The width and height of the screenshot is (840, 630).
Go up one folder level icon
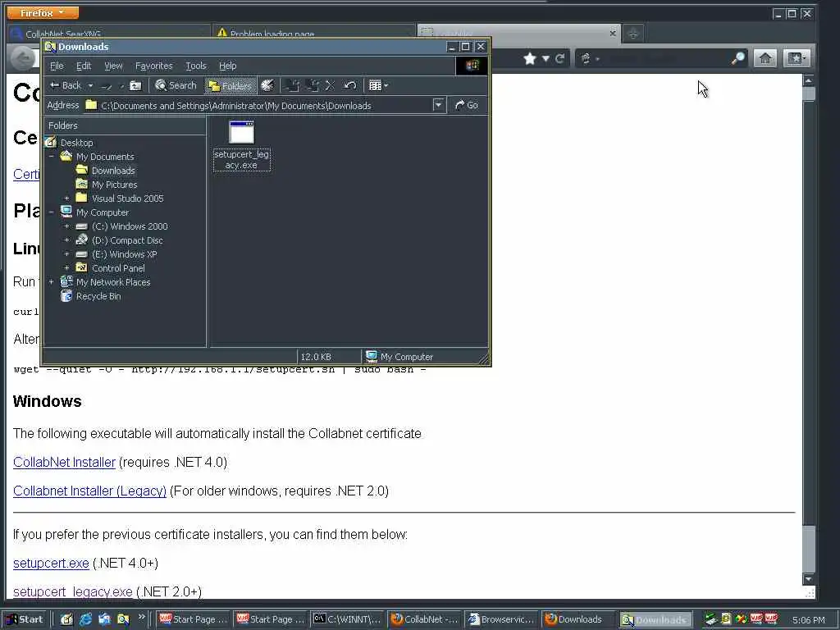pyautogui.click(x=135, y=85)
